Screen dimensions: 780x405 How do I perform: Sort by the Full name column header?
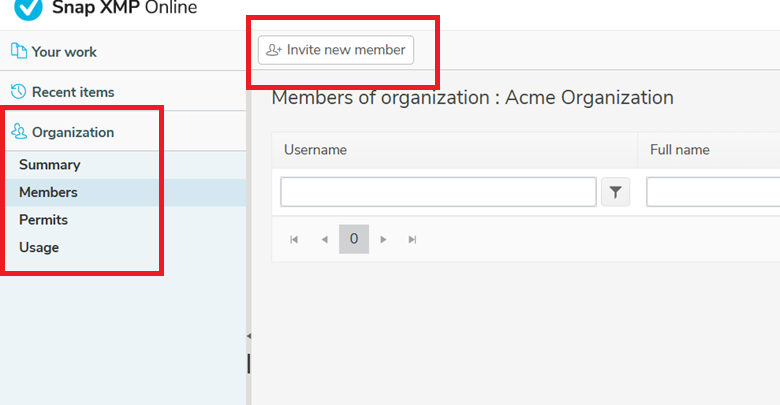[x=680, y=150]
